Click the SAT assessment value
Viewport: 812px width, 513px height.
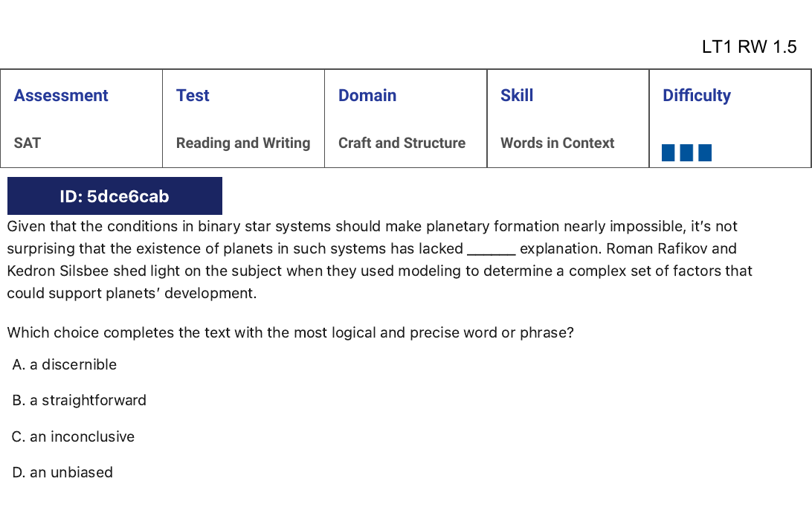pos(28,143)
